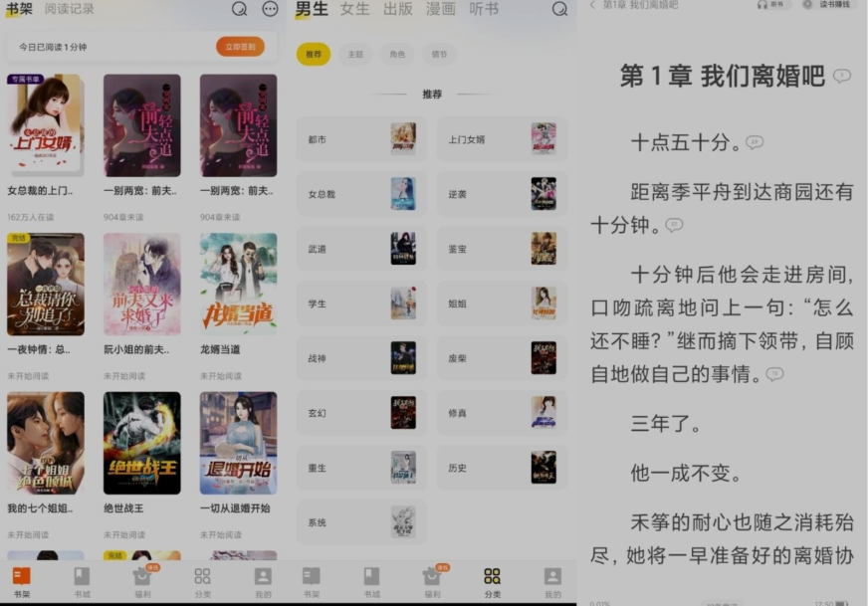This screenshot has height=606, width=868.
Task: Switch to the 听书 channel tab
Action: click(x=484, y=9)
